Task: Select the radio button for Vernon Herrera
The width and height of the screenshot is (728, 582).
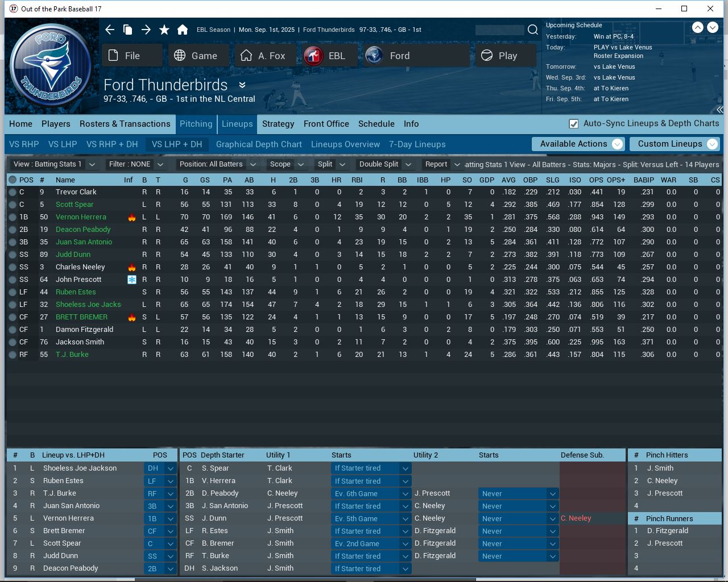Action: [x=13, y=217]
